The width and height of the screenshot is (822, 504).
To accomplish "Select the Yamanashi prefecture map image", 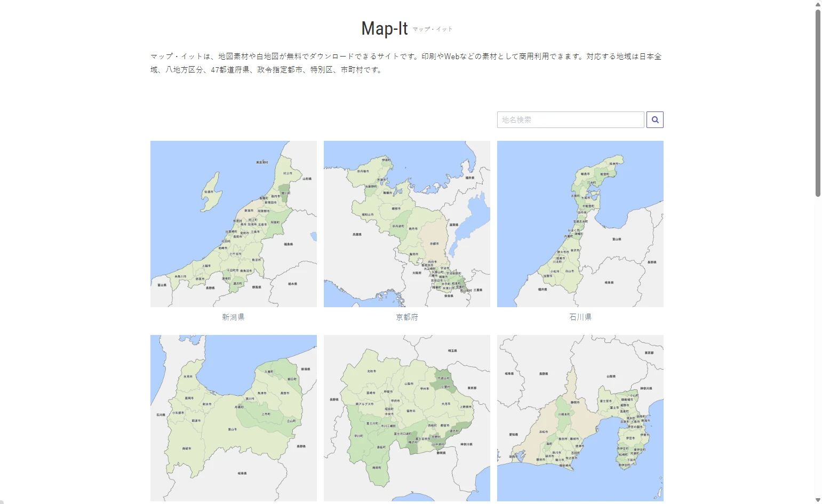I will coord(406,418).
